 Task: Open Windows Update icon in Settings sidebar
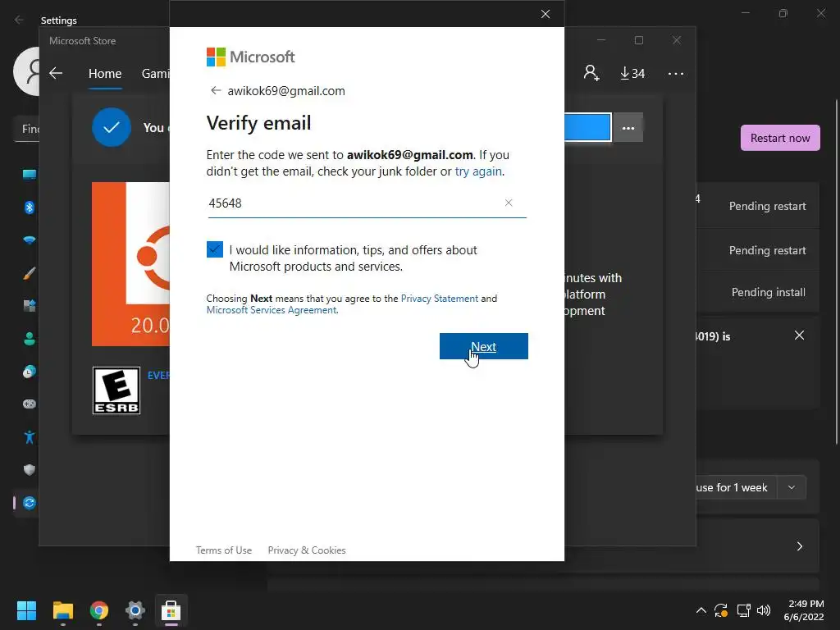pyautogui.click(x=30, y=503)
